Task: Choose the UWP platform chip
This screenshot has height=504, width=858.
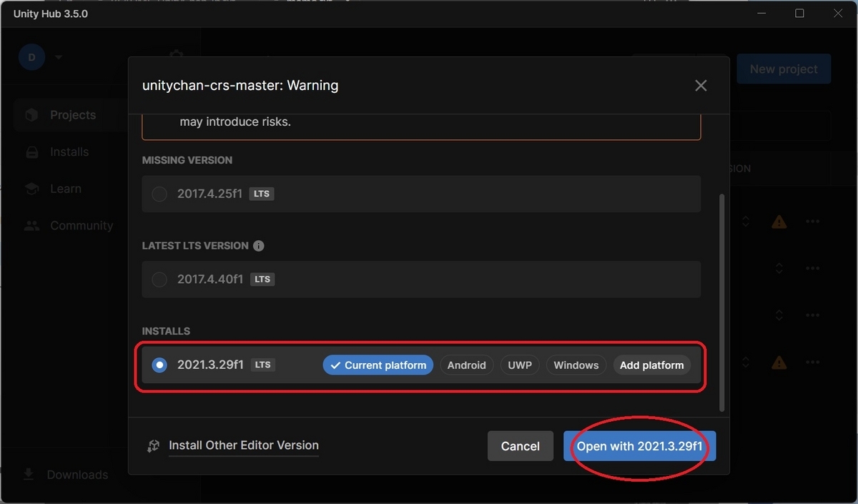Action: [520, 365]
